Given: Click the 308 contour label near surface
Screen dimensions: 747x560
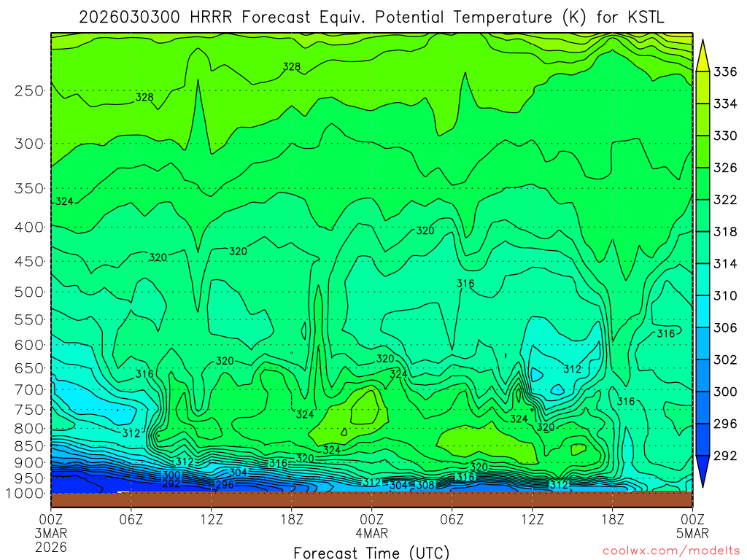Looking at the screenshot, I should click(425, 485).
